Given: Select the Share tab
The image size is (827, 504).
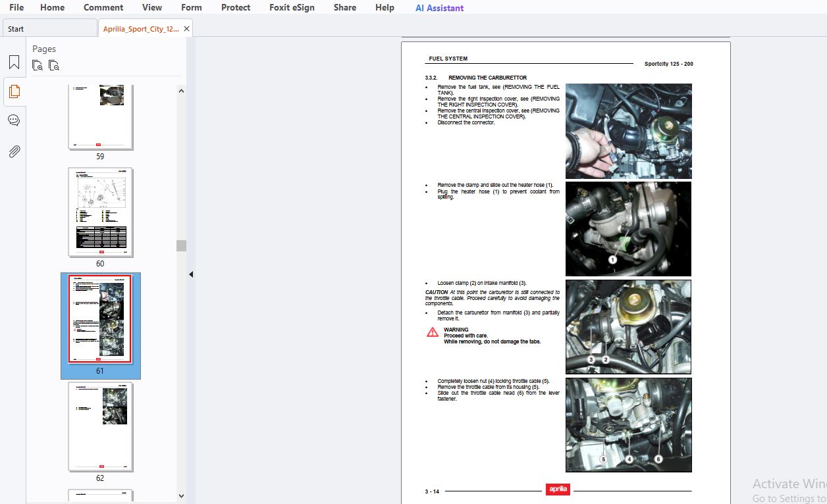Looking at the screenshot, I should pos(345,7).
